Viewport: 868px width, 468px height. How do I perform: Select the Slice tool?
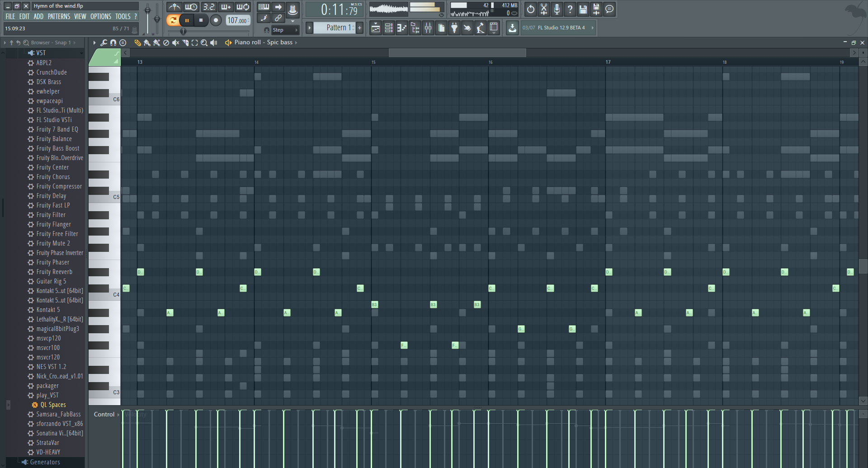click(x=185, y=43)
